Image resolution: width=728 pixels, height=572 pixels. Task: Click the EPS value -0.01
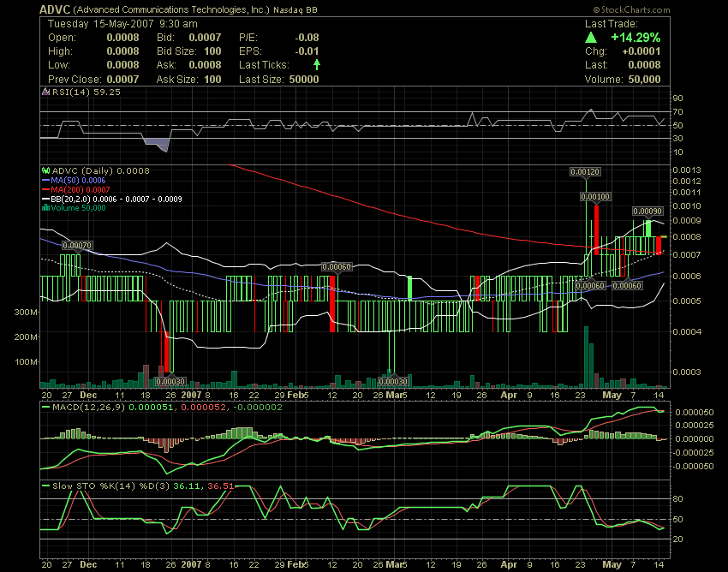(307, 51)
